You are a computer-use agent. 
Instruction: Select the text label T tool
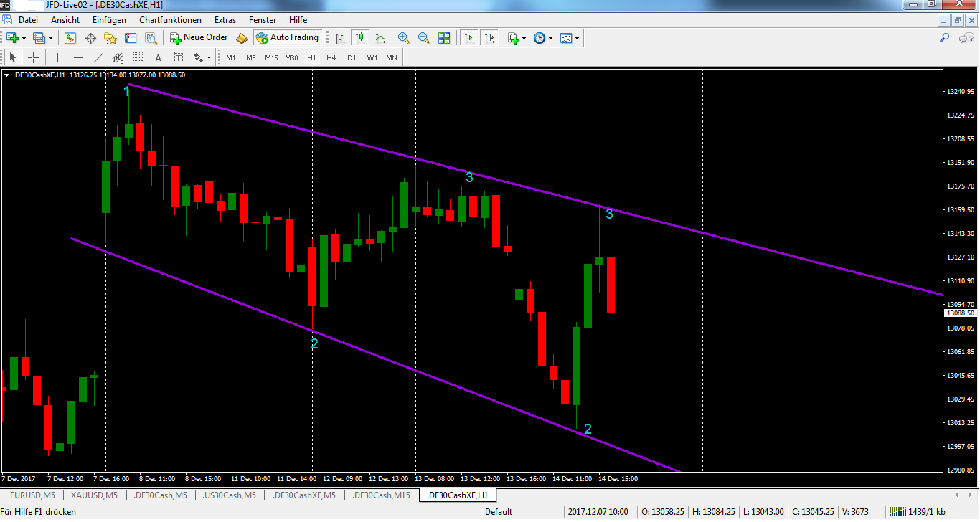coord(179,57)
